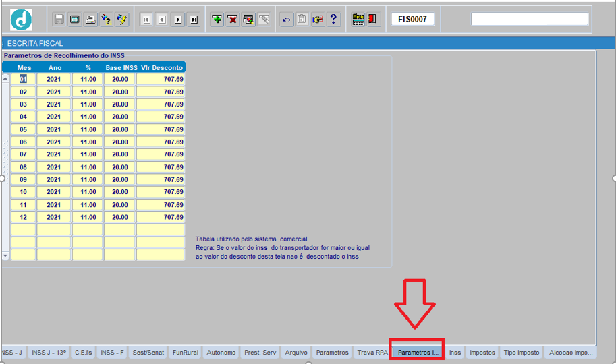Select the Vlr Desconto cell for month 06
The height and width of the screenshot is (364, 616).
click(x=161, y=142)
